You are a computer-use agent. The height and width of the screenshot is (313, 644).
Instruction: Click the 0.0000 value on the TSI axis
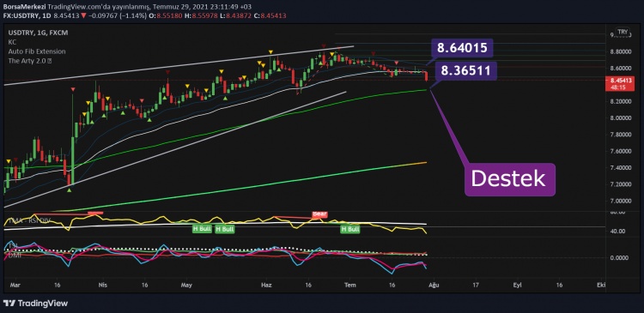[x=619, y=257]
